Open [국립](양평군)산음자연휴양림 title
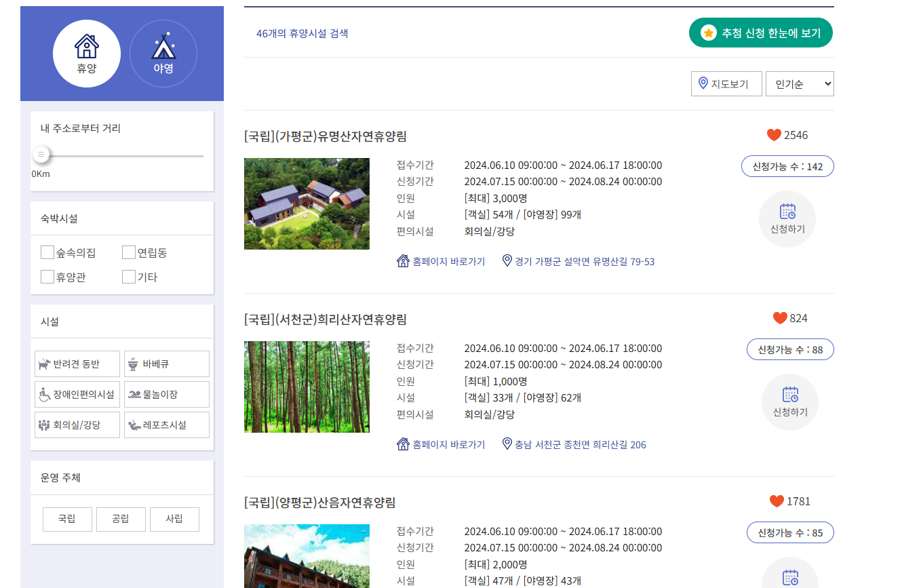 tap(320, 503)
